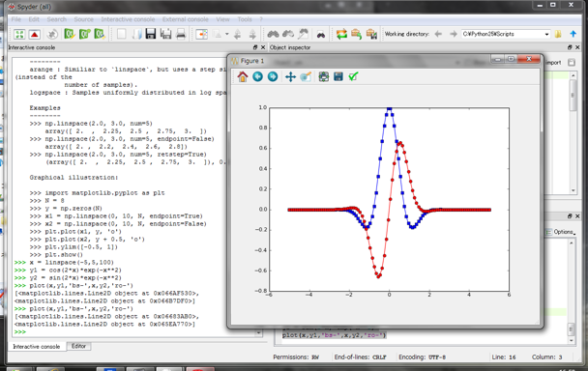Activate the pan axes tool
The image size is (588, 371).
coord(290,77)
